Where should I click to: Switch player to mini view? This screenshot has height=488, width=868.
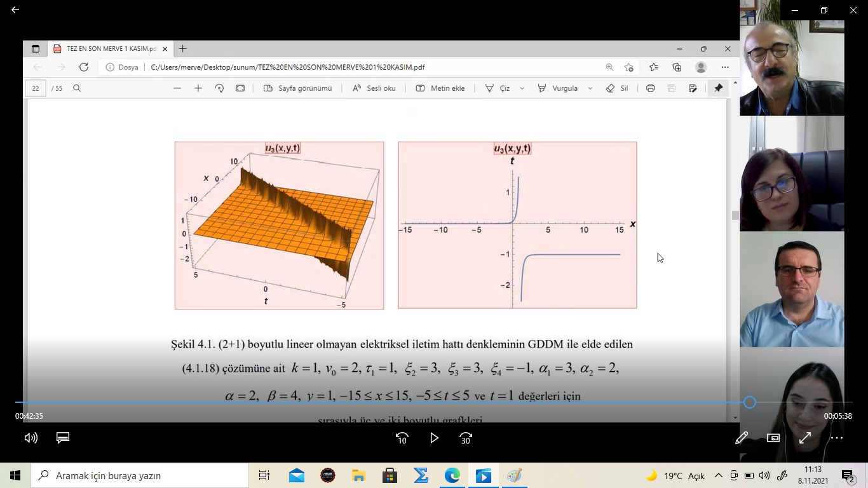773,438
